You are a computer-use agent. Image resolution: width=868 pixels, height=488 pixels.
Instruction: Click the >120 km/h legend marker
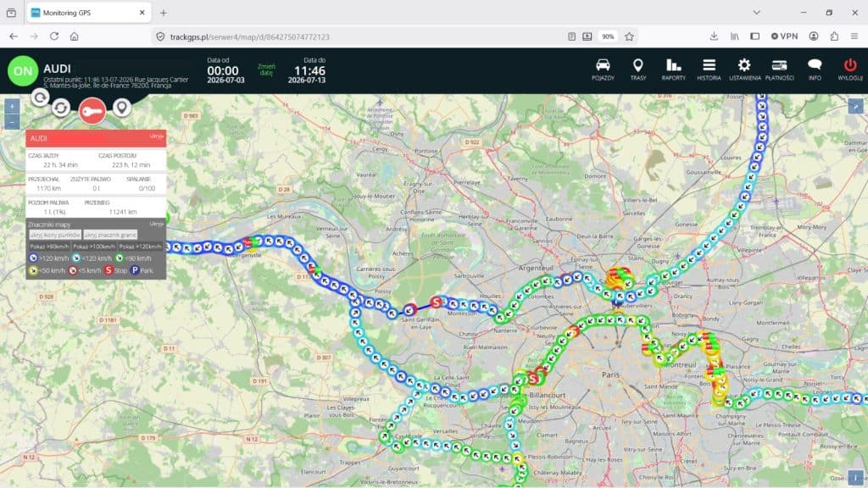(x=33, y=258)
